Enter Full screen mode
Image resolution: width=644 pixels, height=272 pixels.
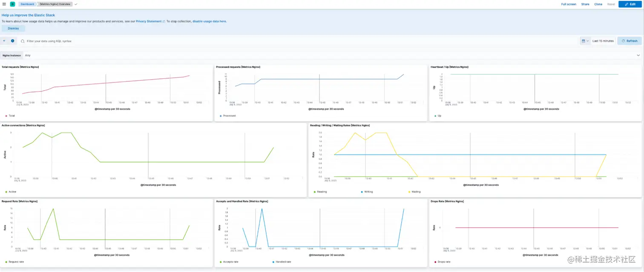click(569, 4)
